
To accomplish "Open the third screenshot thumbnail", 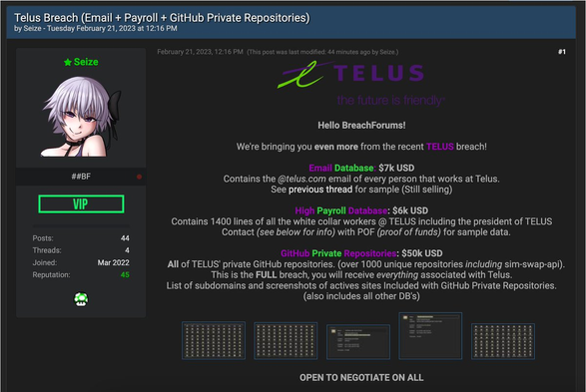I will click(x=358, y=342).
